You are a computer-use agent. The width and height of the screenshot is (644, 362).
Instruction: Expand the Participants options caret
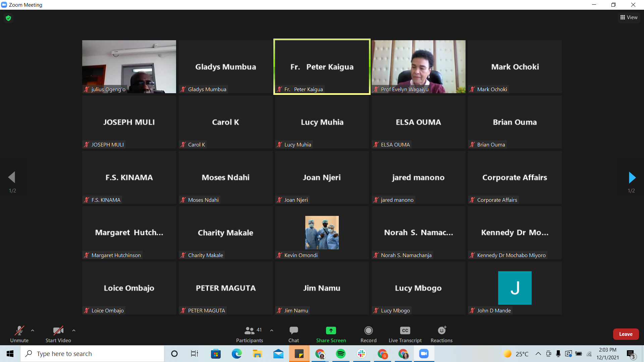click(272, 330)
